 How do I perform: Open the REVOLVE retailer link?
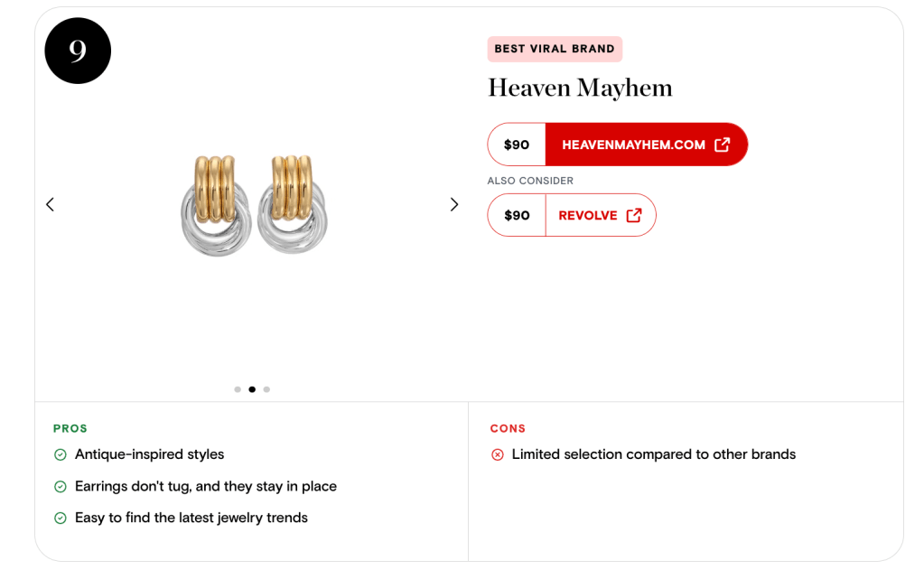[588, 215]
